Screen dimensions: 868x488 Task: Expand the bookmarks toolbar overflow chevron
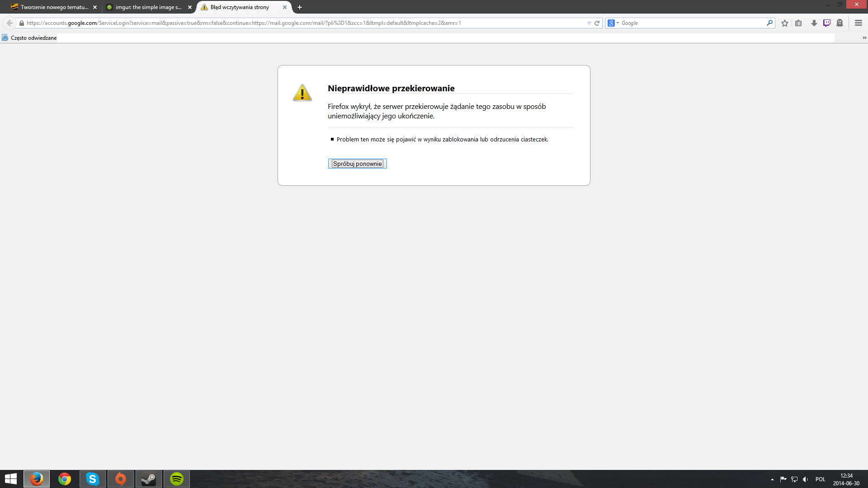click(x=864, y=38)
